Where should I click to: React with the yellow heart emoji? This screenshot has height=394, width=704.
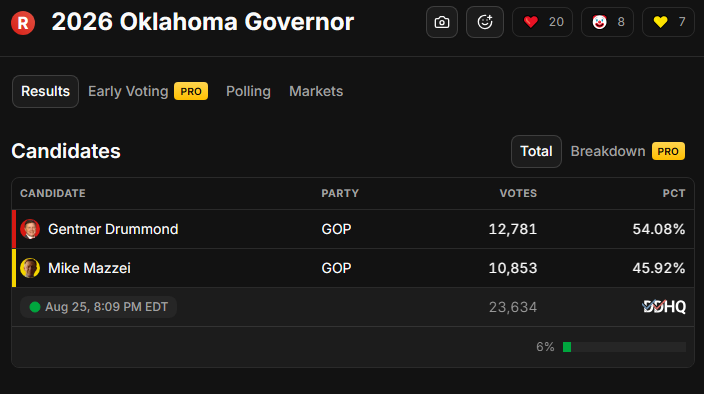click(x=669, y=22)
